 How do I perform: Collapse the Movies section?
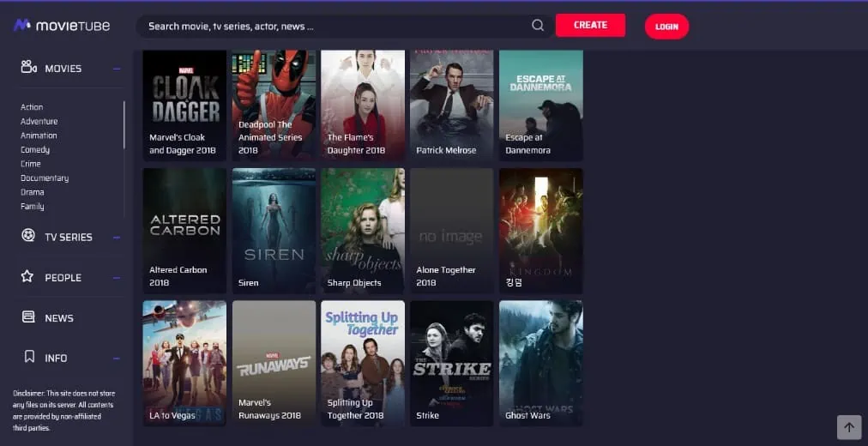click(117, 69)
